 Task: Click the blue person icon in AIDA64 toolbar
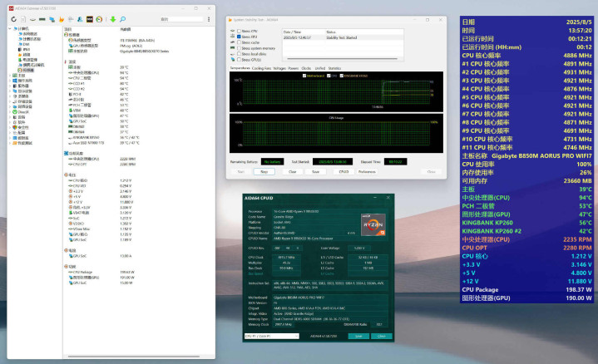(80, 19)
